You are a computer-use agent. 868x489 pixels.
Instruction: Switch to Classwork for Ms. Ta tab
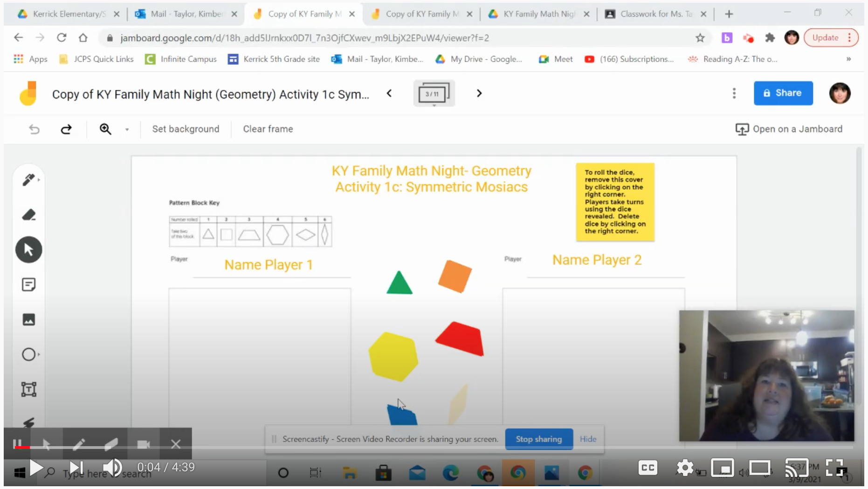point(656,14)
